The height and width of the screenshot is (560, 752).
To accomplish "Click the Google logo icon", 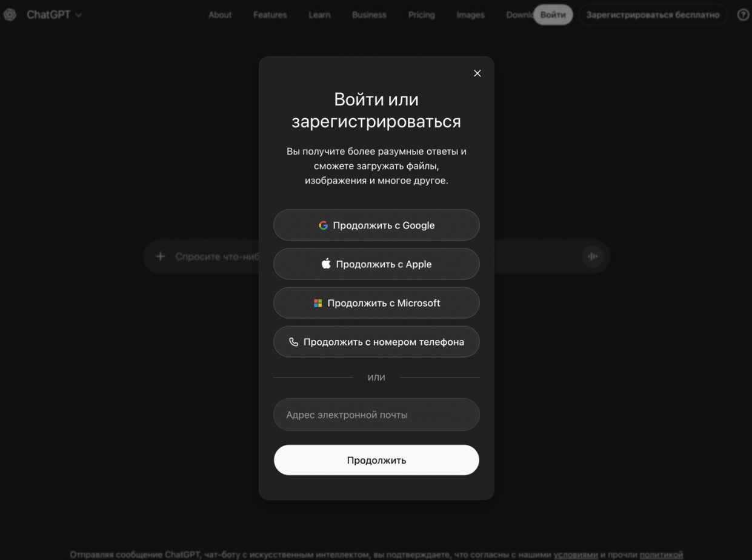I will [323, 225].
